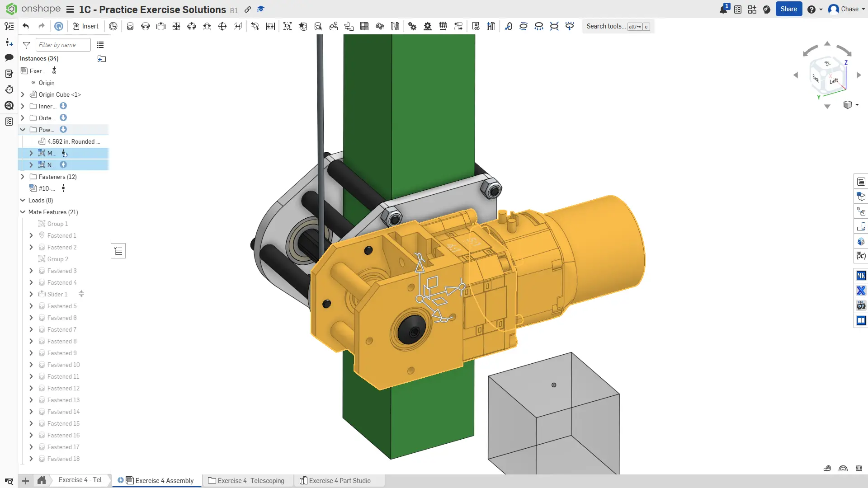Viewport: 868px width, 488px height.
Task: Select the Planar mate tool
Action: click(x=176, y=26)
